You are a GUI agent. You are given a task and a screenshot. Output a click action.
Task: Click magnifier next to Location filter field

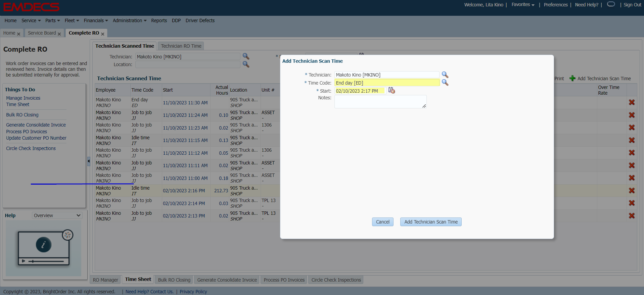tap(246, 64)
